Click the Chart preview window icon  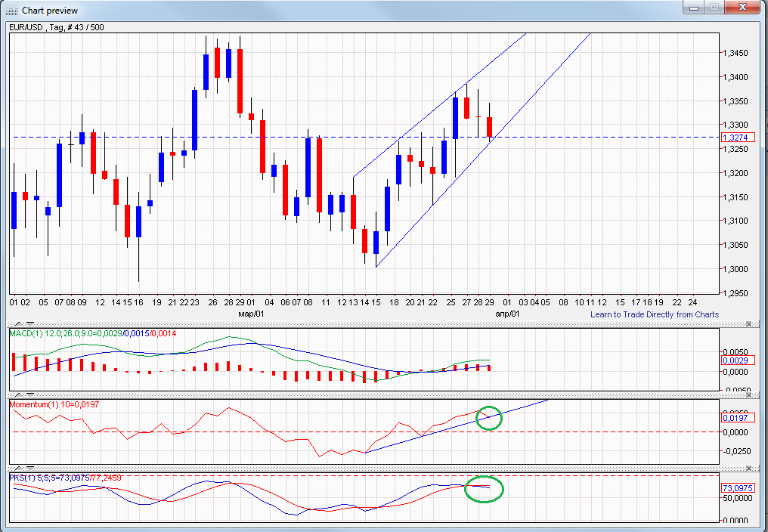[12, 11]
